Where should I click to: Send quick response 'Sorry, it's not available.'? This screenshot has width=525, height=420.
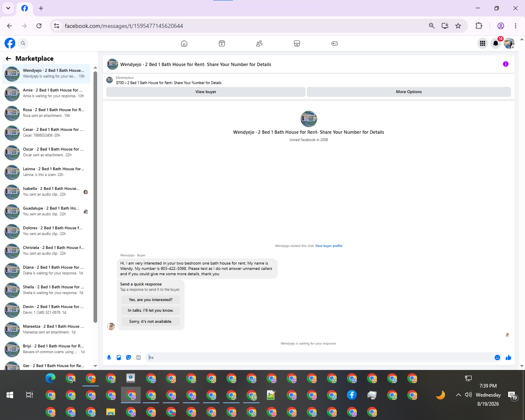[x=151, y=322]
